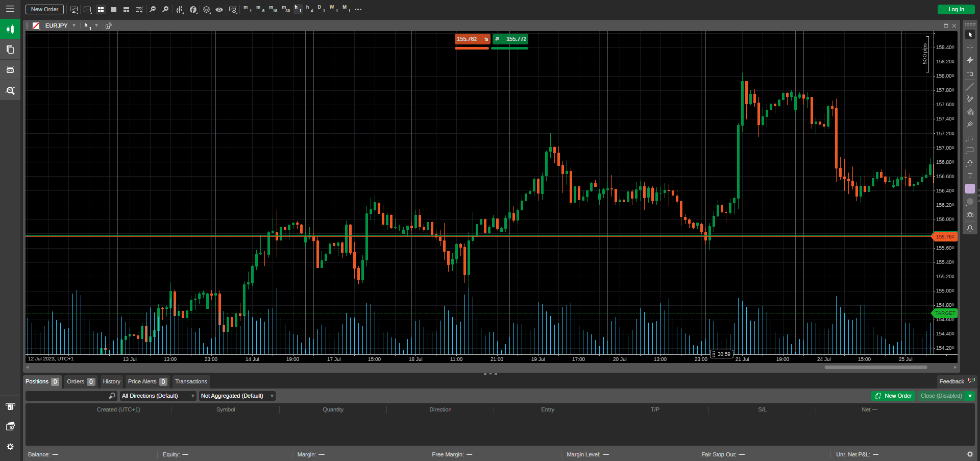Screen dimensions: 980x461
Task: Click the sell price 155.762 button
Action: [472, 39]
